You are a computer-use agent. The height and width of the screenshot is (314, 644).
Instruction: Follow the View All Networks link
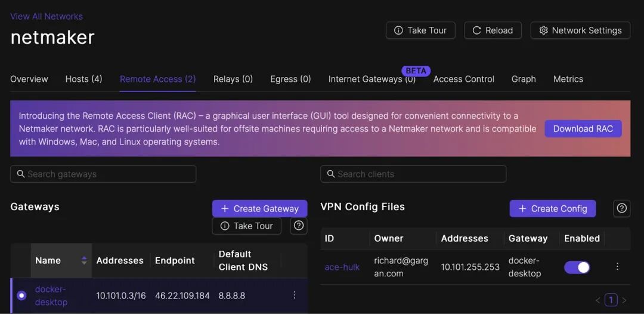pyautogui.click(x=47, y=17)
